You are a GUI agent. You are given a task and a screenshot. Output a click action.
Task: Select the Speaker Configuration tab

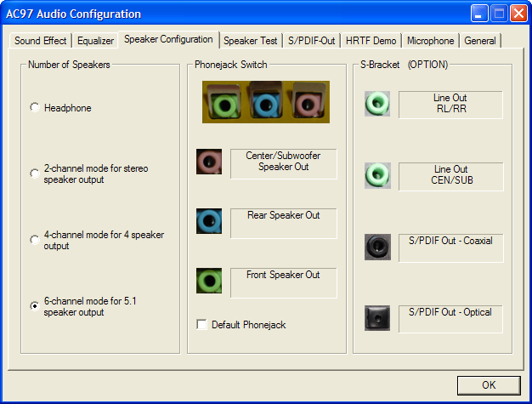click(x=168, y=39)
